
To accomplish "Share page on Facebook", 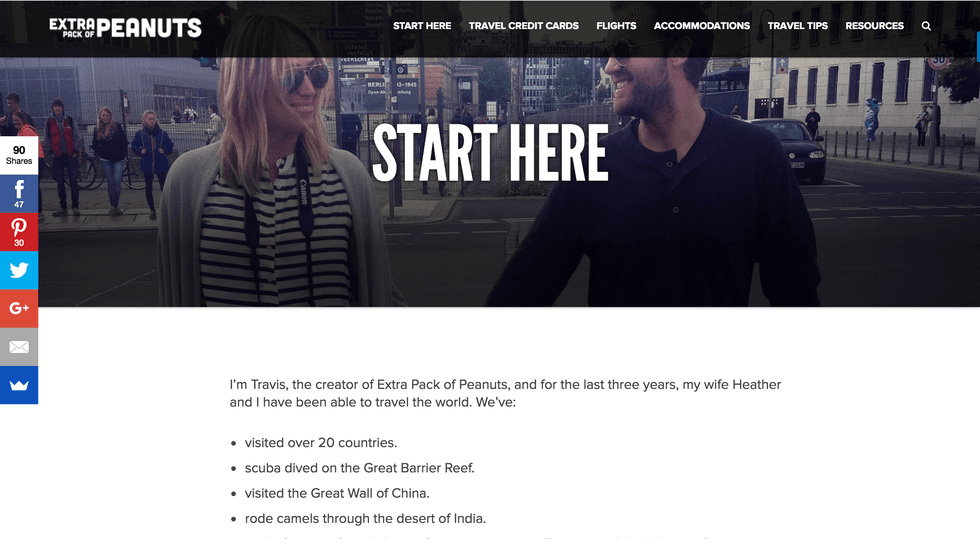I will pos(19,194).
